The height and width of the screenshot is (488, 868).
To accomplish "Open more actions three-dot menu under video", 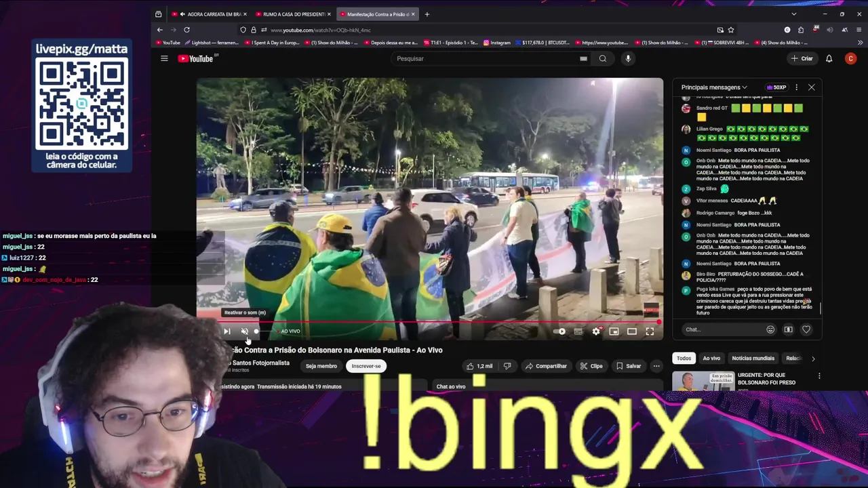I will point(656,366).
